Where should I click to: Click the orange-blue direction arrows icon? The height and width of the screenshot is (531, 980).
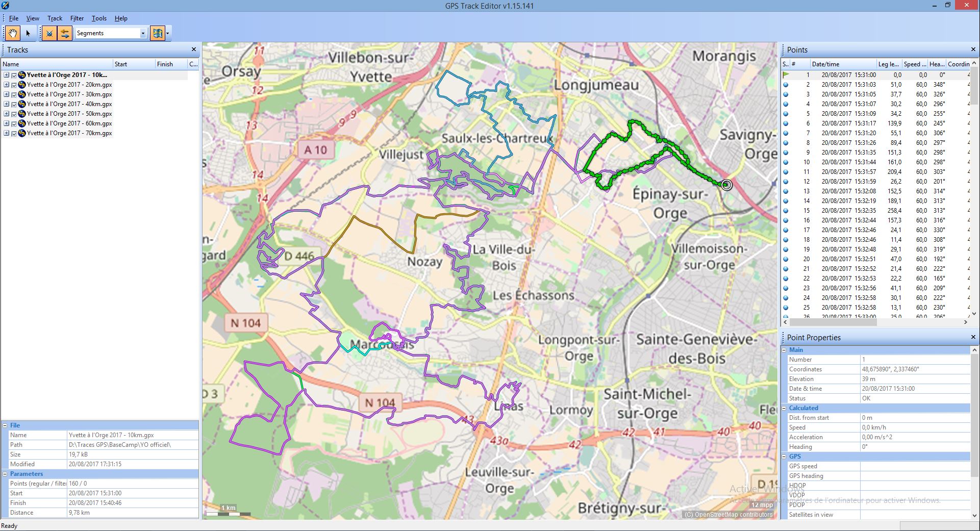(x=65, y=33)
